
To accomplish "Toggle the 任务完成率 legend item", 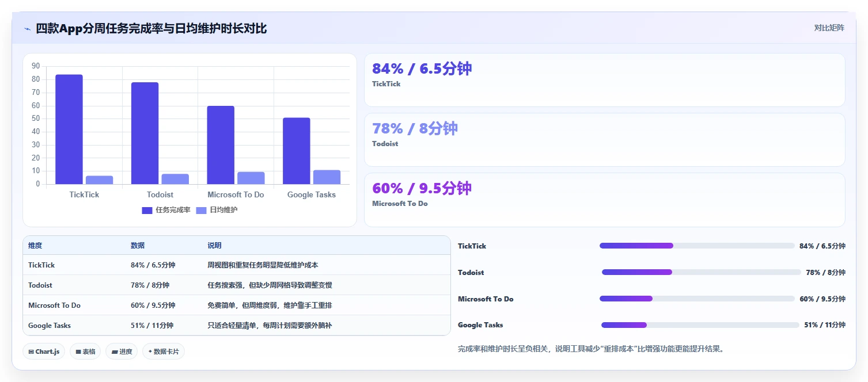I will pyautogui.click(x=166, y=210).
